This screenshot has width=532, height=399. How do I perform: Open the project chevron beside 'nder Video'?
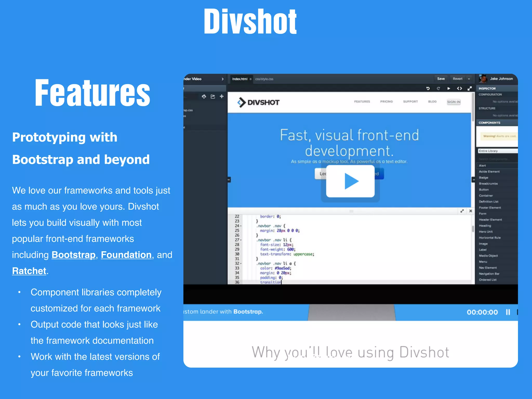223,79
